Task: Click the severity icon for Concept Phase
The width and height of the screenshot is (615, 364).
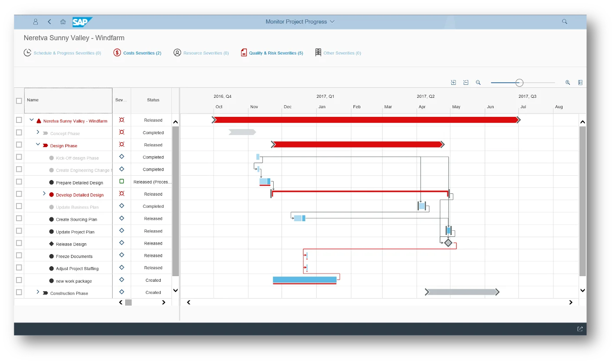Action: 122,132
